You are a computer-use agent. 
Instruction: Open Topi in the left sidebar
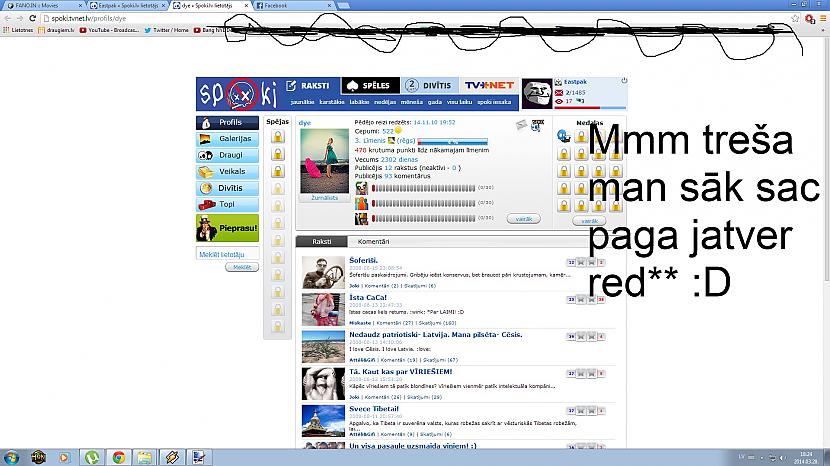227,204
